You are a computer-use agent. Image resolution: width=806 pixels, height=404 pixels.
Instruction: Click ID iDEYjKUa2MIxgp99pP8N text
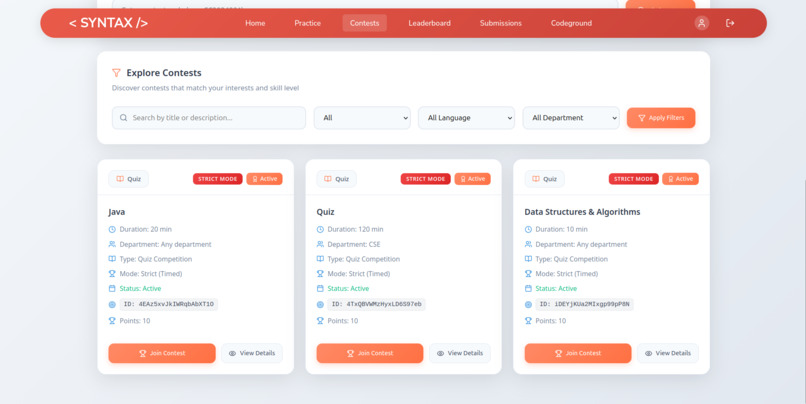[x=584, y=304]
